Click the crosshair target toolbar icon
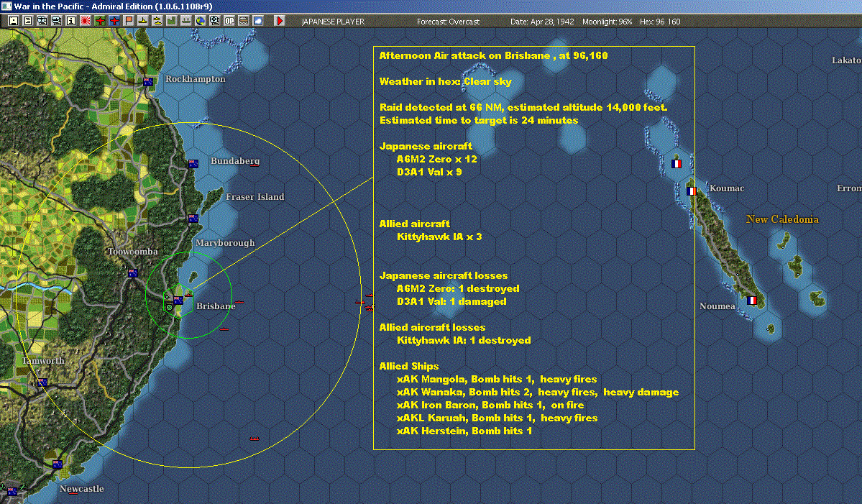Viewport: 862px width, 504px height. [214, 21]
